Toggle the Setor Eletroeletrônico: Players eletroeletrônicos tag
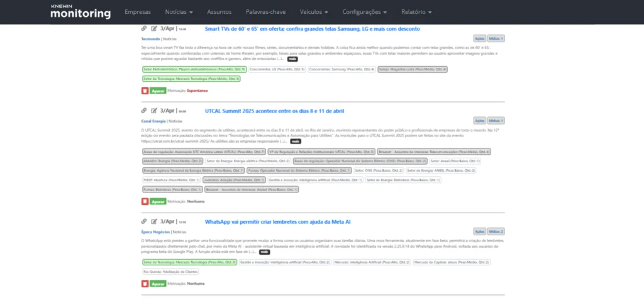Viewport: 644px width, 300px height. [194, 69]
